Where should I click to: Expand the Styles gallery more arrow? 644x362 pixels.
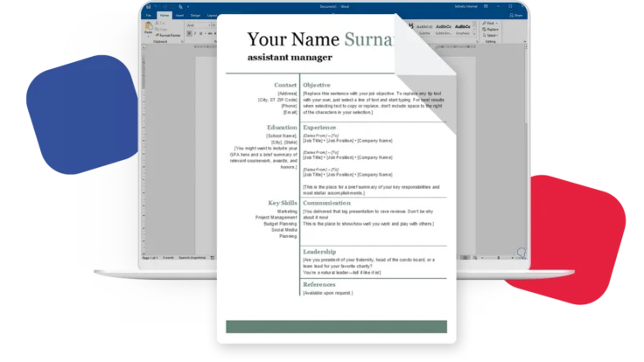pyautogui.click(x=475, y=33)
